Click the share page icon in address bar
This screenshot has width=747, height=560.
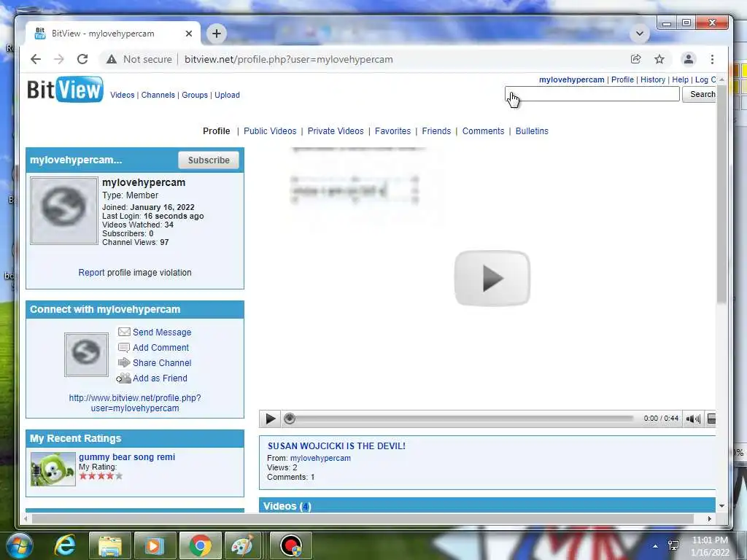point(635,59)
